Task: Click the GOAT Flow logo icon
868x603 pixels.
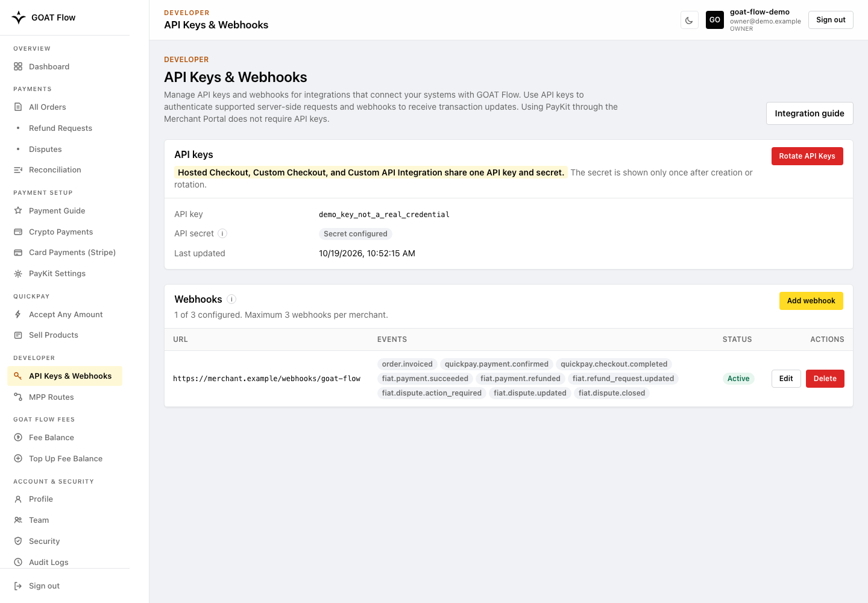Action: click(19, 17)
